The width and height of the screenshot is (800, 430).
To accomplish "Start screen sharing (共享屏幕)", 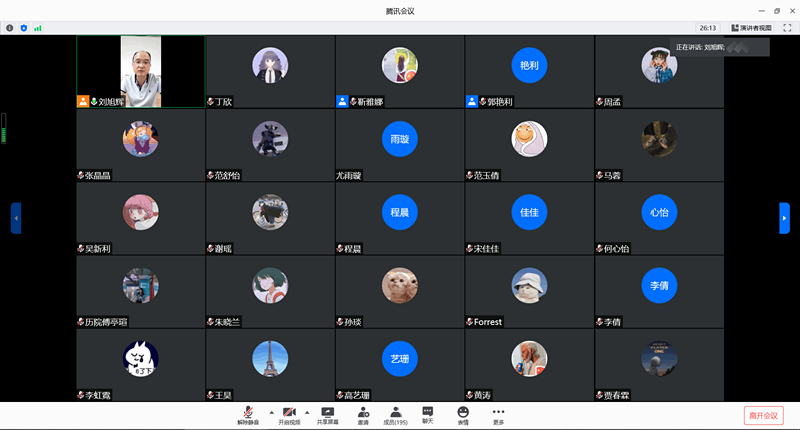I will pos(327,414).
